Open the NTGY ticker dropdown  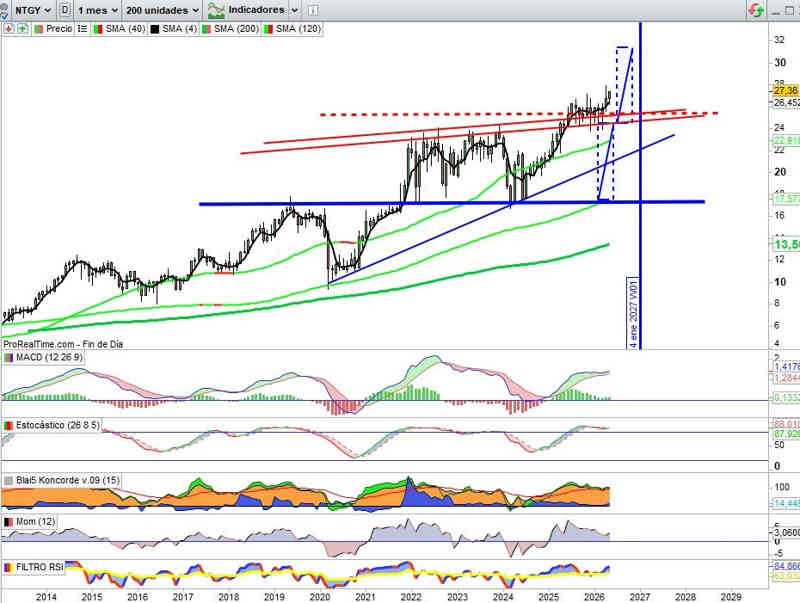[33, 10]
